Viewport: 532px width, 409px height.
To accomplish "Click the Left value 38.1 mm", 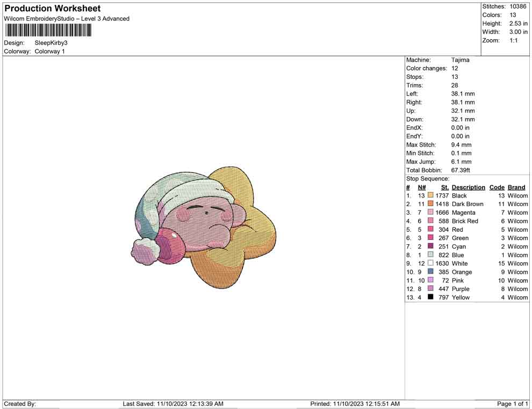I will click(x=463, y=94).
